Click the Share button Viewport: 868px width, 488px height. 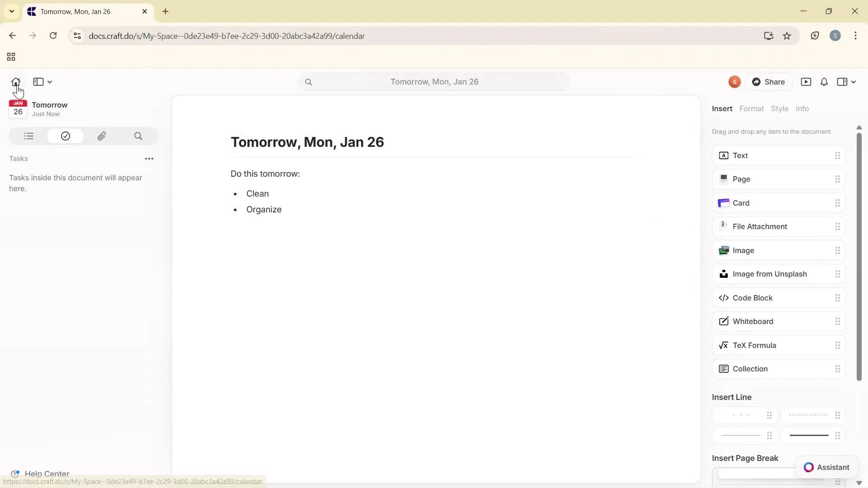(x=769, y=82)
